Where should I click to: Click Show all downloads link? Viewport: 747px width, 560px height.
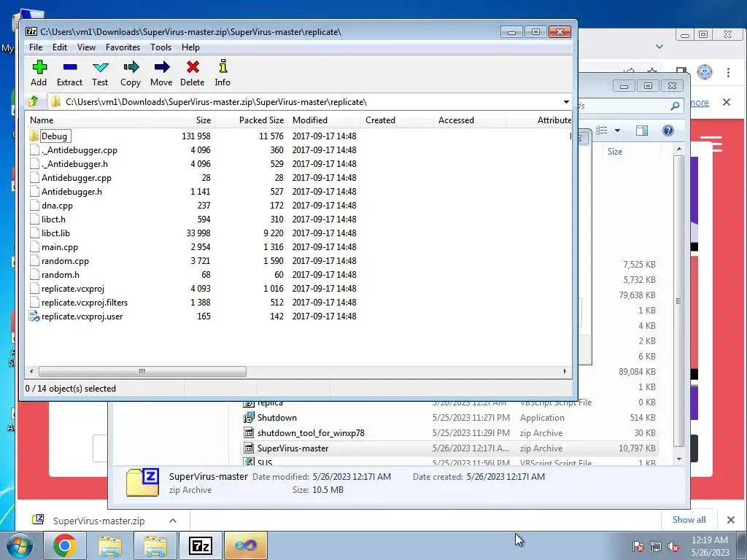689,520
